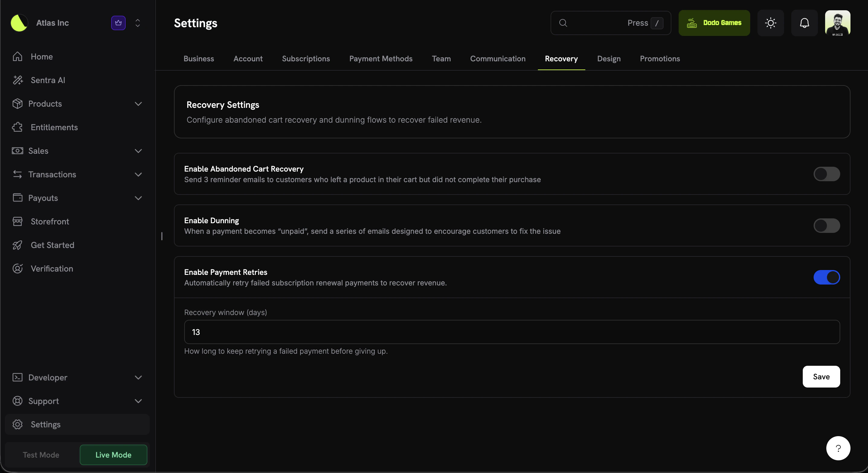Click the Entitlements puzzle icon
Image resolution: width=868 pixels, height=473 pixels.
tap(18, 127)
